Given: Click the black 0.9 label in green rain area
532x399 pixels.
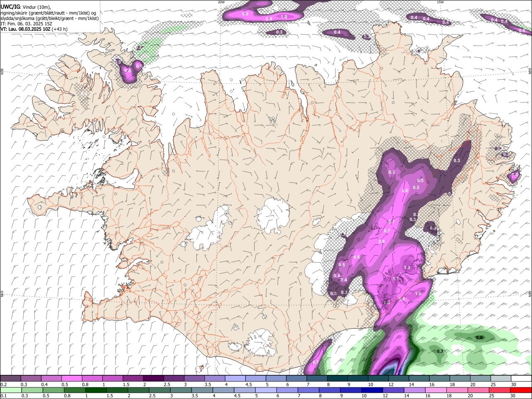Looking at the screenshot, I should (479, 337).
